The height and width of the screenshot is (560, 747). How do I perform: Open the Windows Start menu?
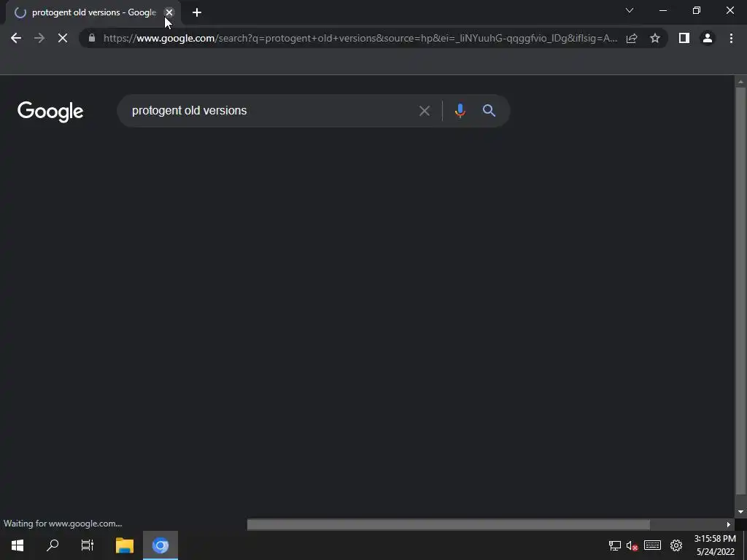[x=18, y=545]
